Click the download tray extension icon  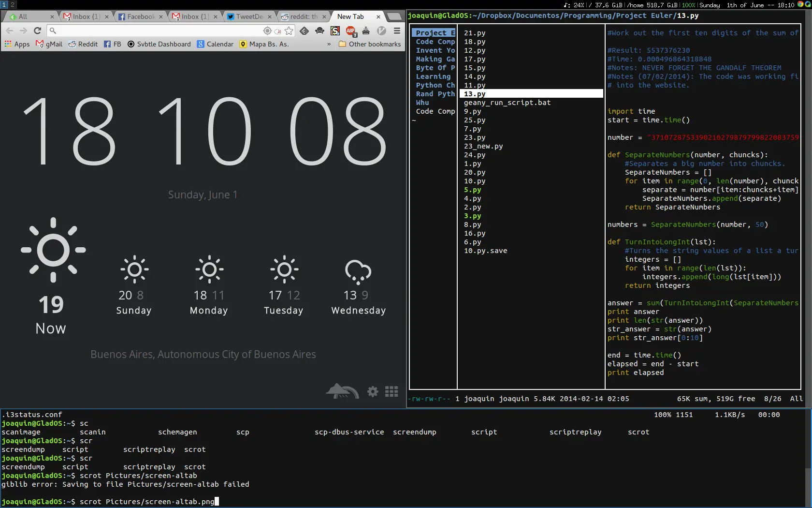(x=366, y=31)
